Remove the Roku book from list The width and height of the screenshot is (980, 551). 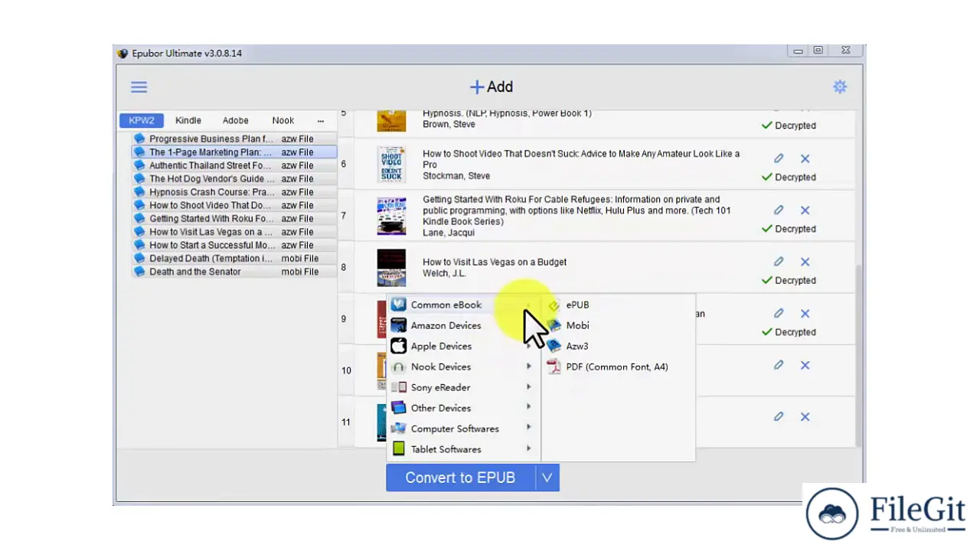(805, 210)
